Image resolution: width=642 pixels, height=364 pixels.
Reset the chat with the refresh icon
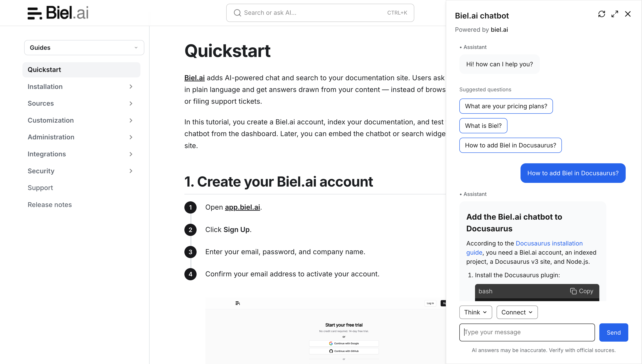tap(602, 14)
